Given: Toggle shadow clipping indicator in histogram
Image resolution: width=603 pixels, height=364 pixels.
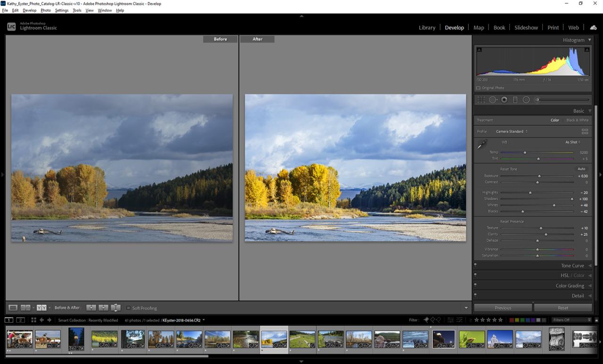Looking at the screenshot, I should [479, 49].
